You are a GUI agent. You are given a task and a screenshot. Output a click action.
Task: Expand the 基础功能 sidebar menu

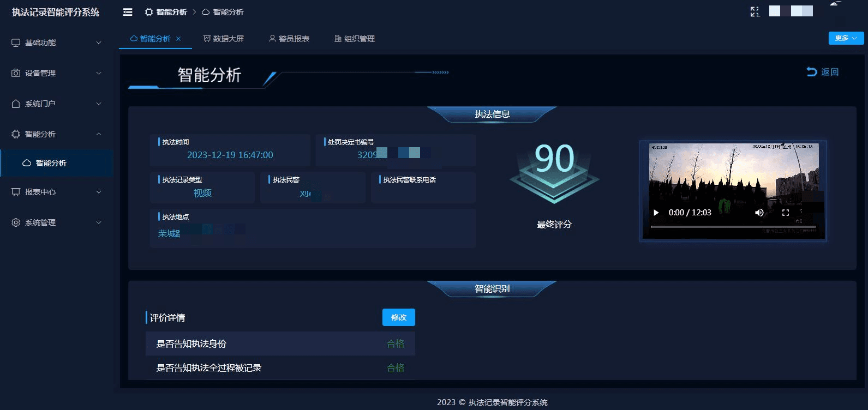(55, 43)
